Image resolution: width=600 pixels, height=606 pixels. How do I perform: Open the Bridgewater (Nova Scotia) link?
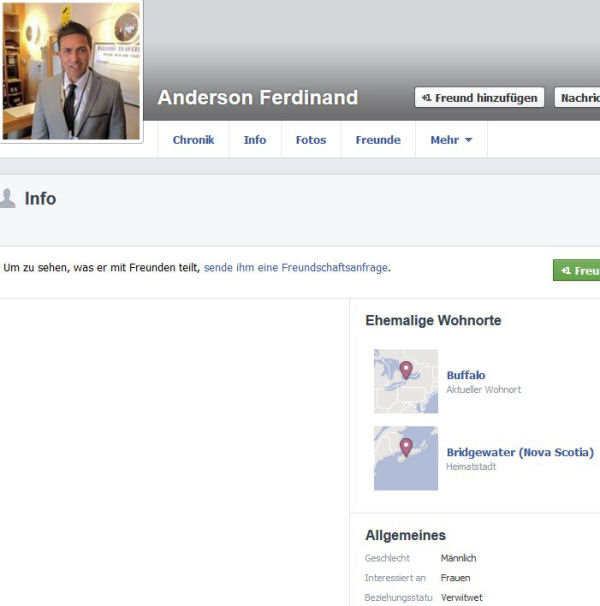520,452
